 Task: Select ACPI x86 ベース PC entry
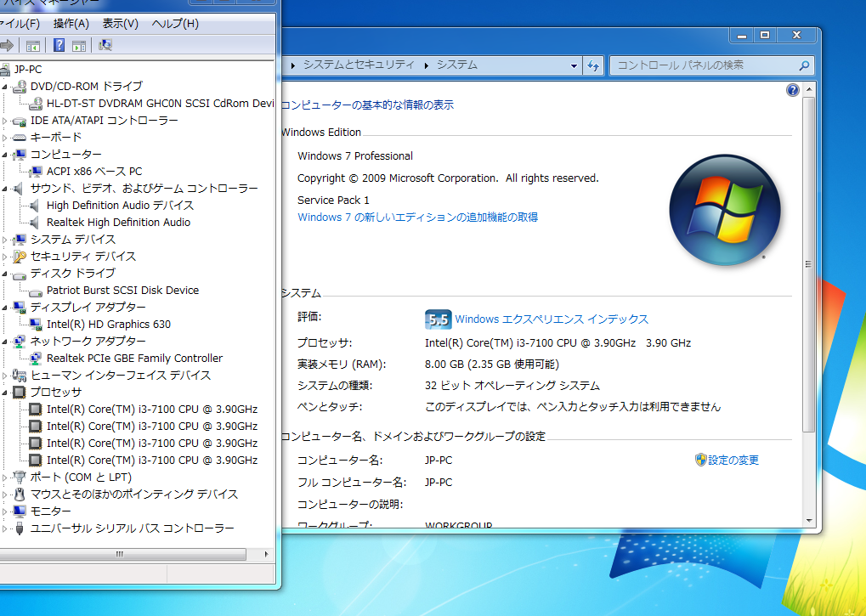[x=94, y=172]
